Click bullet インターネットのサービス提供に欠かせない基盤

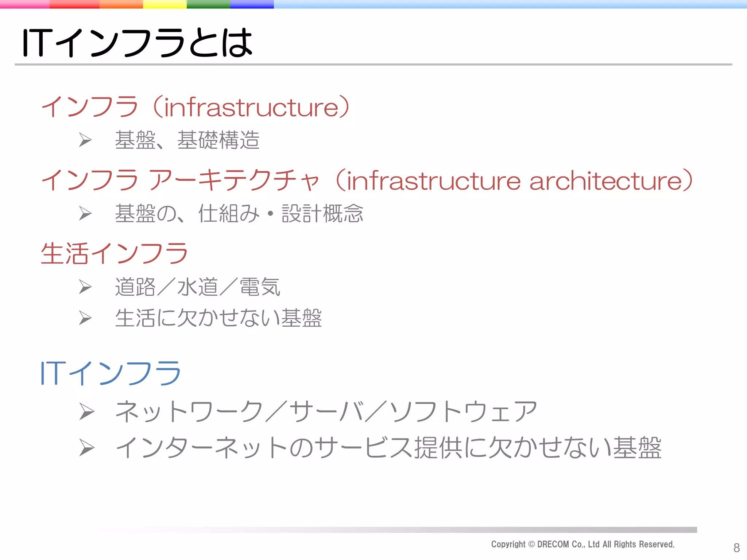pos(388,448)
